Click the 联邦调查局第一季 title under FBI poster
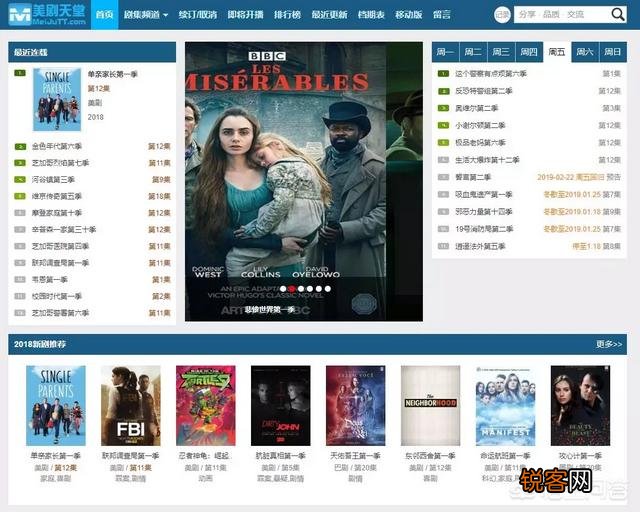The image size is (640, 512). coord(131,456)
